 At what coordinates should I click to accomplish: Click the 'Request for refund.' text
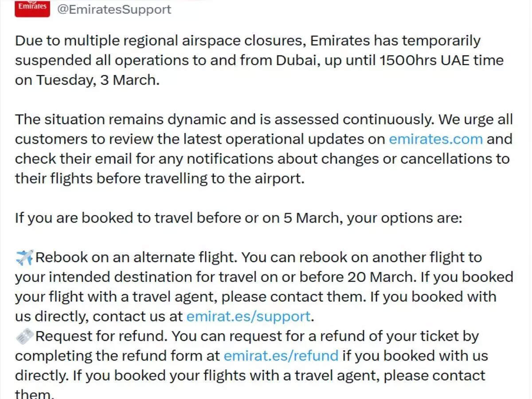pos(101,336)
